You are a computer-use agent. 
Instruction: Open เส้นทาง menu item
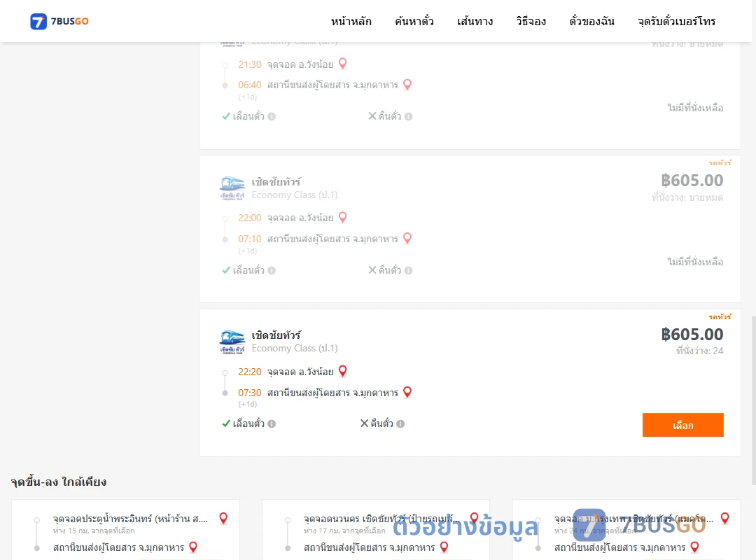[475, 21]
